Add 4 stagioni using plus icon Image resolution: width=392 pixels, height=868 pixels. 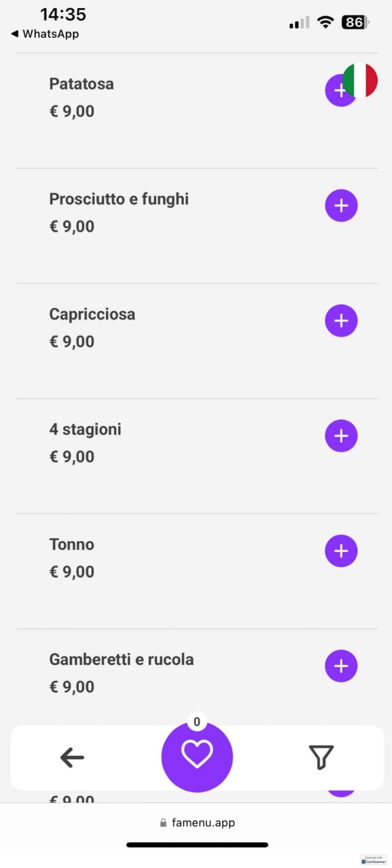(341, 436)
